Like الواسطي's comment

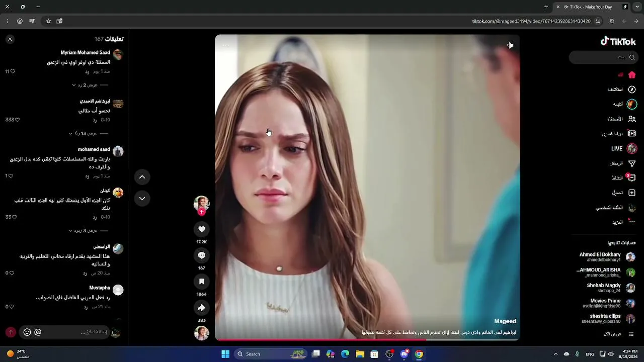(x=12, y=273)
